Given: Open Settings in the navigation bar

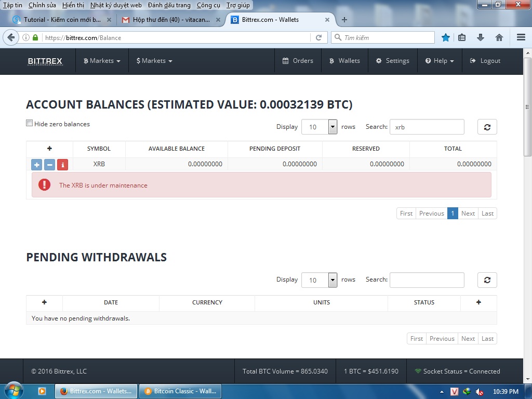Looking at the screenshot, I should coord(393,61).
